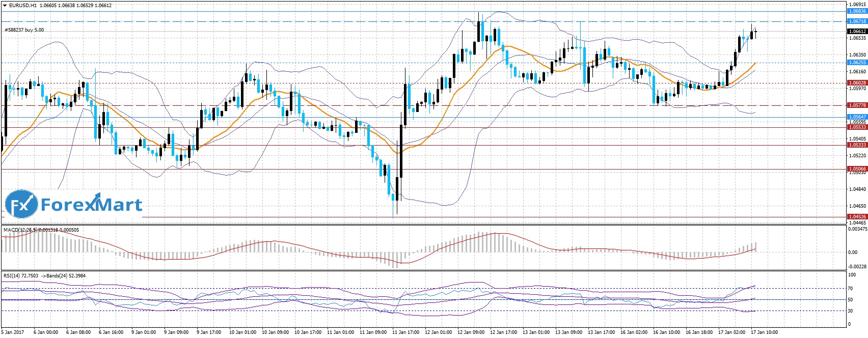Click the 1.05778 red price tag
This screenshot has width=868, height=338.
857,105
